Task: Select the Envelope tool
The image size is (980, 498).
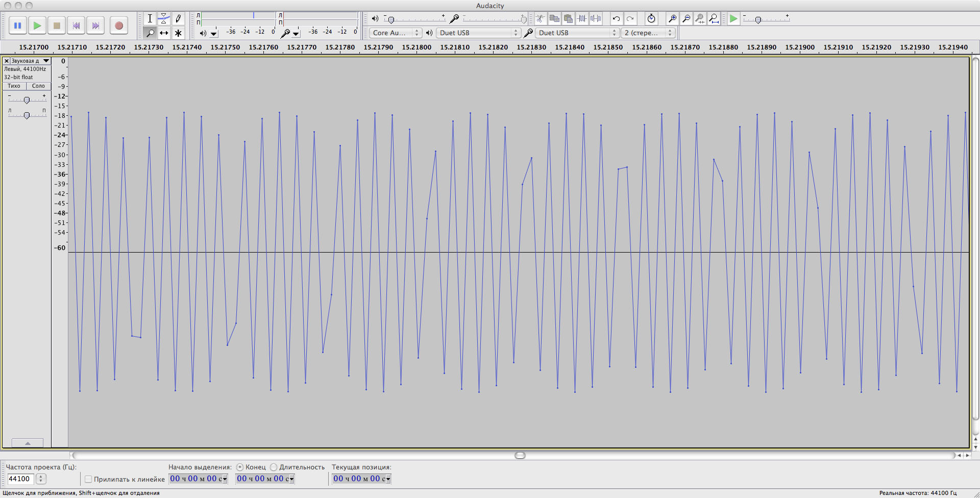Action: 164,19
